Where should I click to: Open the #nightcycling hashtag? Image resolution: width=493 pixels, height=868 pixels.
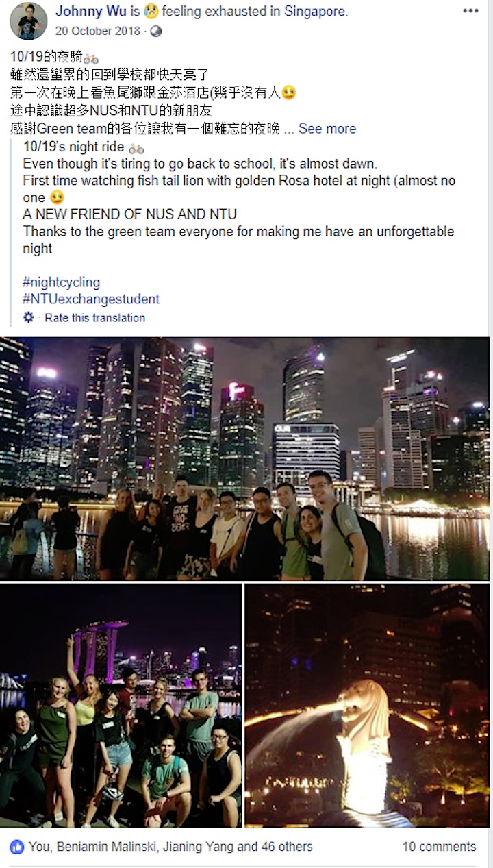tap(62, 282)
